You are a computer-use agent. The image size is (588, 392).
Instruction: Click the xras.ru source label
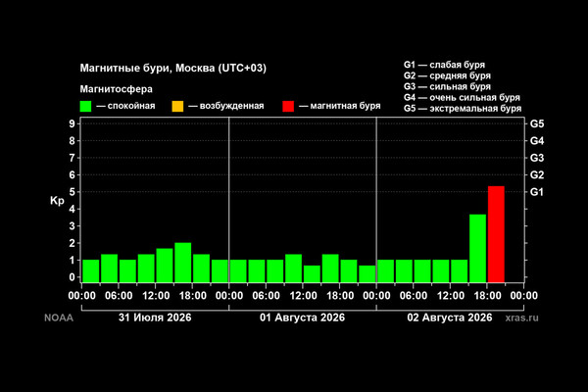(x=521, y=318)
